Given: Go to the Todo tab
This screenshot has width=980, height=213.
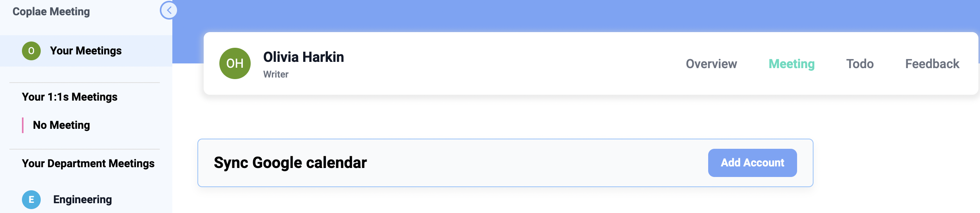Looking at the screenshot, I should (860, 64).
